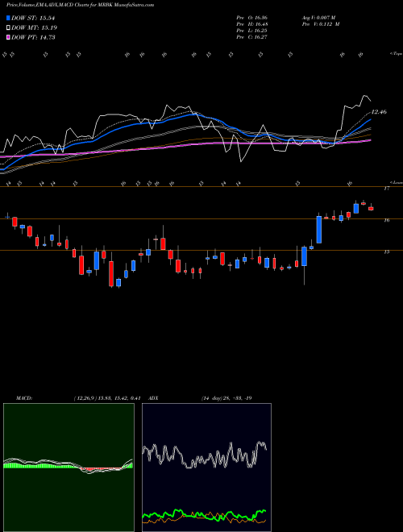
Task: Click the 17 price axis label
Action: [x=387, y=189]
